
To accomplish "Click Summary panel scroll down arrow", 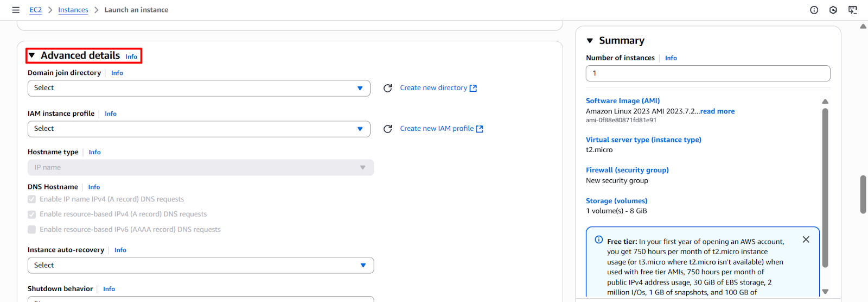I will point(825,292).
